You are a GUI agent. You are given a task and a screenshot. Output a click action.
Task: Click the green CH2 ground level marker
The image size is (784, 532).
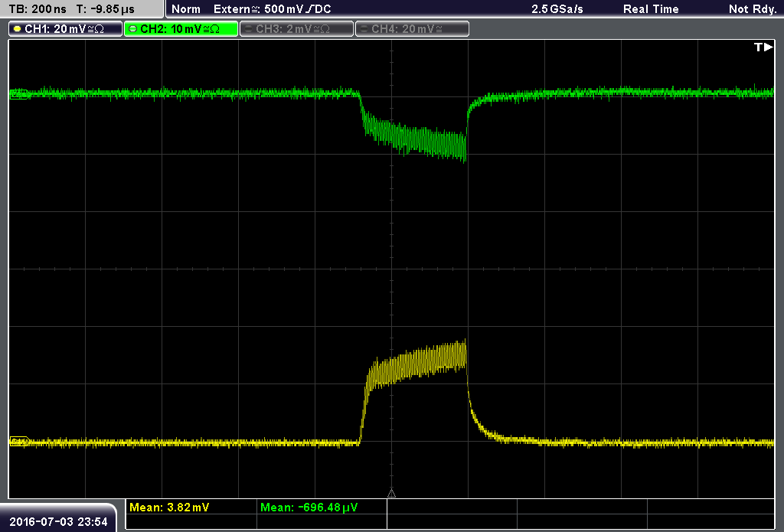click(x=19, y=94)
